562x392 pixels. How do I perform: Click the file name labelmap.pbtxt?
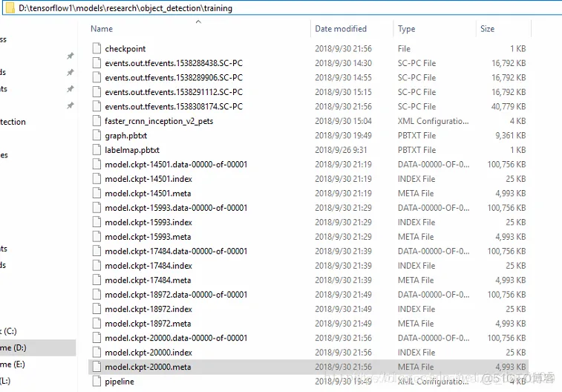132,150
